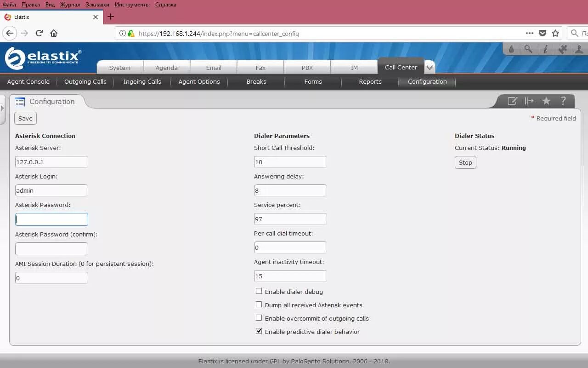Open the user profile icon
This screenshot has height=368, width=588.
click(579, 49)
